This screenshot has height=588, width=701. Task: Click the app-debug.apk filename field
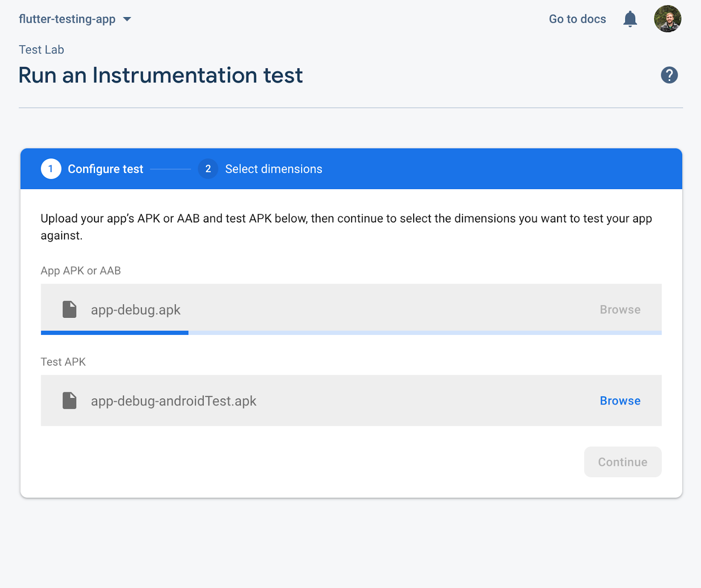point(135,310)
